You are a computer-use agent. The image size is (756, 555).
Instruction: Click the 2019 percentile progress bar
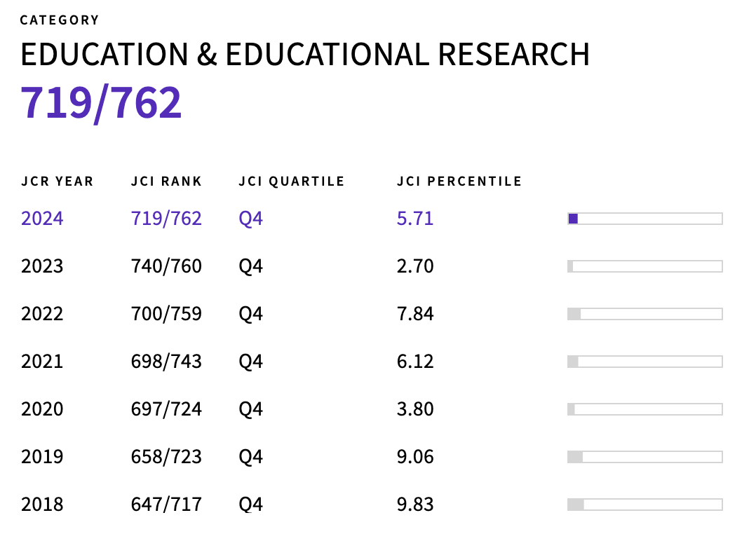click(x=644, y=457)
